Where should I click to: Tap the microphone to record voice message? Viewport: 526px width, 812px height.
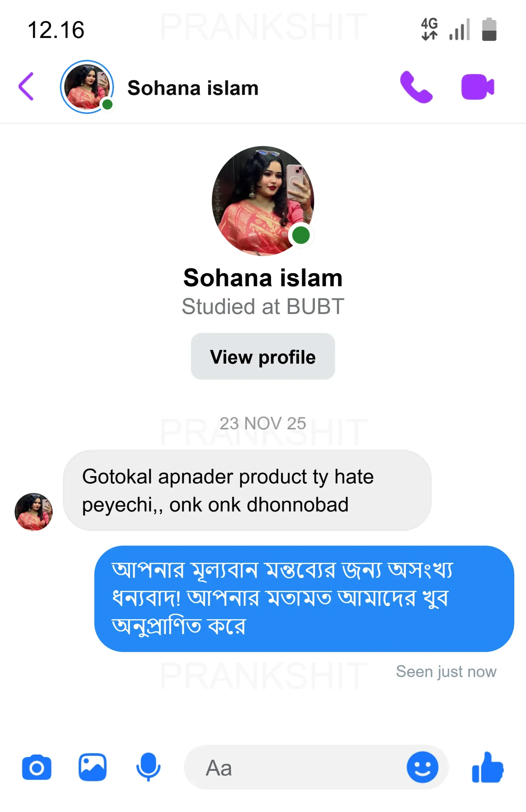click(x=148, y=768)
